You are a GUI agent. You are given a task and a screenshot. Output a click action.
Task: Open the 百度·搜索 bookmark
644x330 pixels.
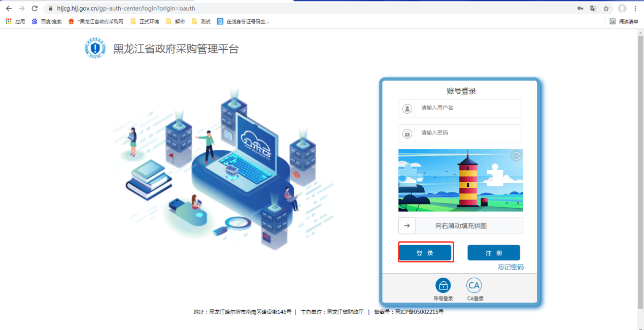(x=47, y=21)
